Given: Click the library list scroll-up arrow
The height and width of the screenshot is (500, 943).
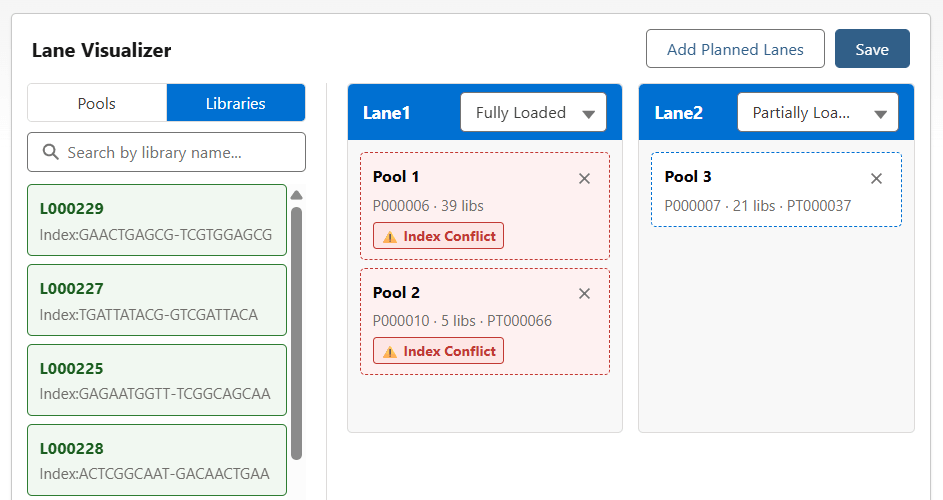Looking at the screenshot, I should pos(296,195).
